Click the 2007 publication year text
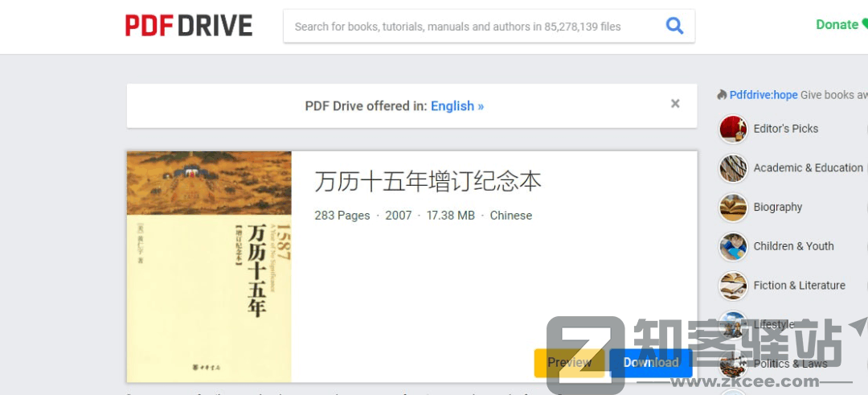Image resolution: width=868 pixels, height=395 pixels. (399, 216)
